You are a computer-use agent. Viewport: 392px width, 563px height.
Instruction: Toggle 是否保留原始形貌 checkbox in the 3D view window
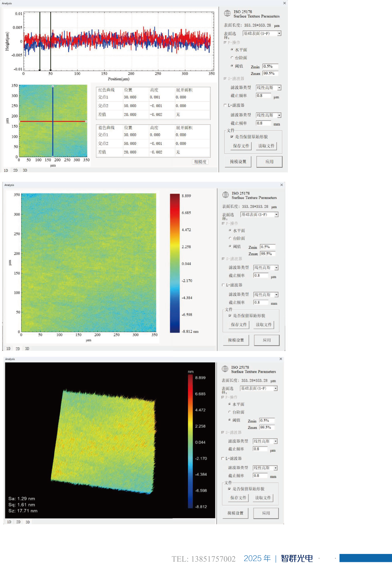(x=229, y=489)
